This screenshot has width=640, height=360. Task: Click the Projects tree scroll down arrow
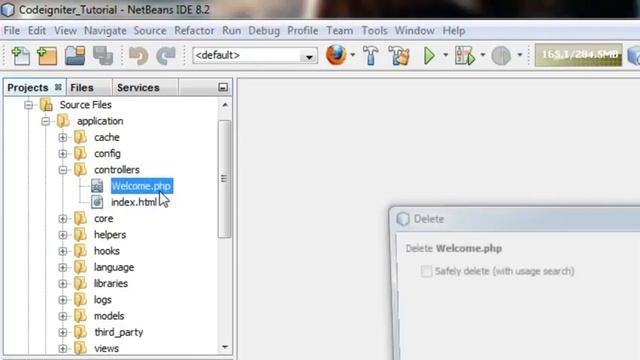coord(225,347)
